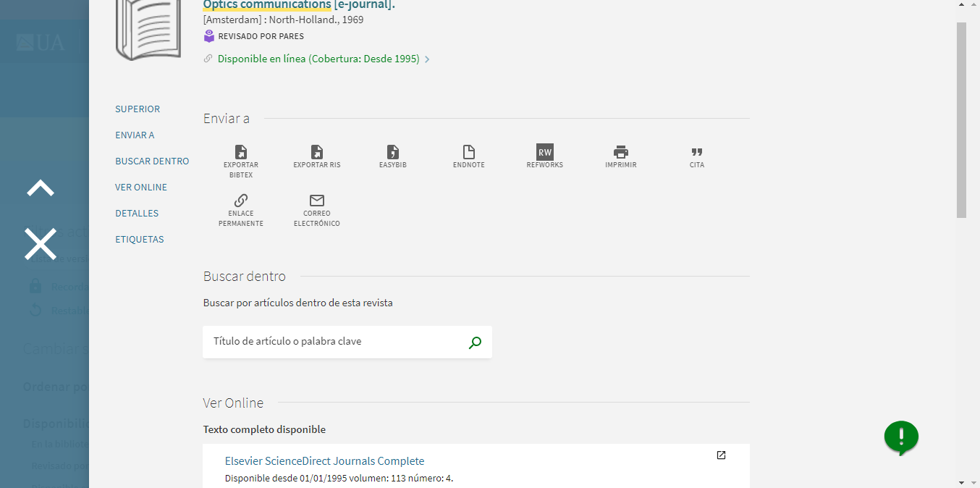Export record to EndNote
Viewport: 980px width, 488px height.
click(469, 153)
